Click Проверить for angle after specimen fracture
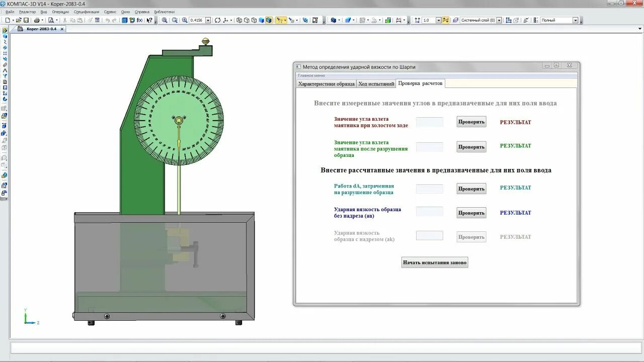Viewport: 644px width, 362px height. [x=471, y=147]
